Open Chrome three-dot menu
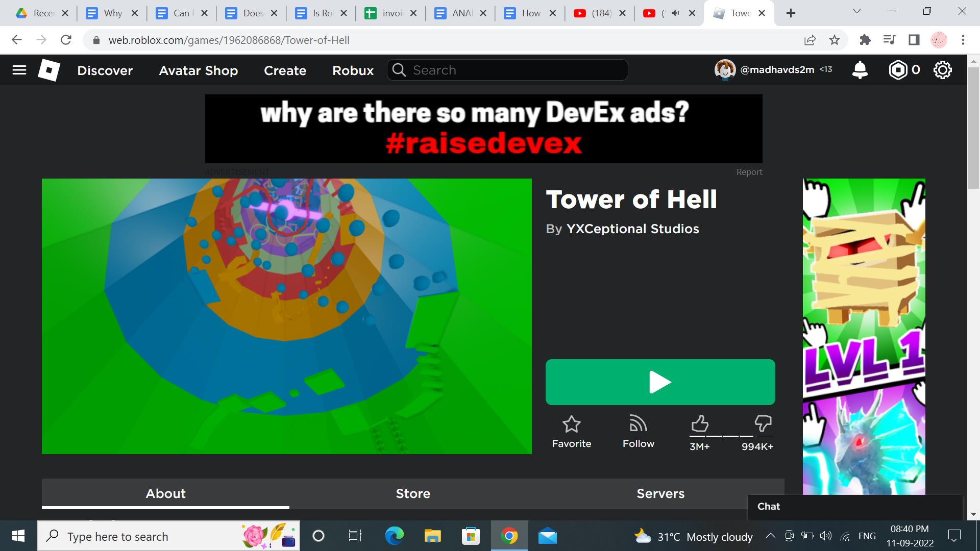Viewport: 980px width, 551px height. pos(963,40)
